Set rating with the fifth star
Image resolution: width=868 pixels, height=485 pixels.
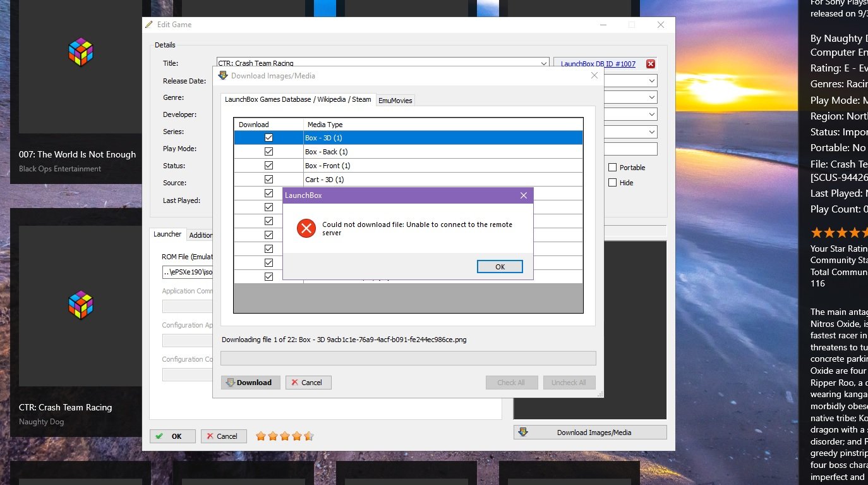(308, 436)
